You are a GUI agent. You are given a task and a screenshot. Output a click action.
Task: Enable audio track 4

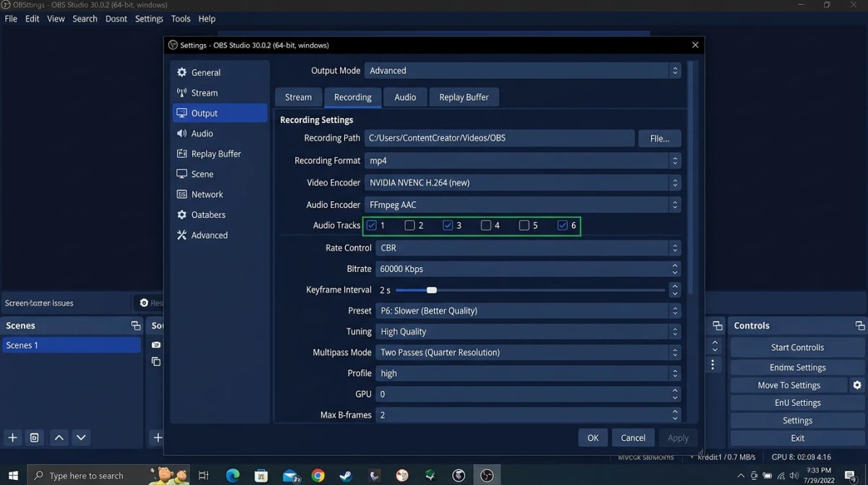[486, 225]
